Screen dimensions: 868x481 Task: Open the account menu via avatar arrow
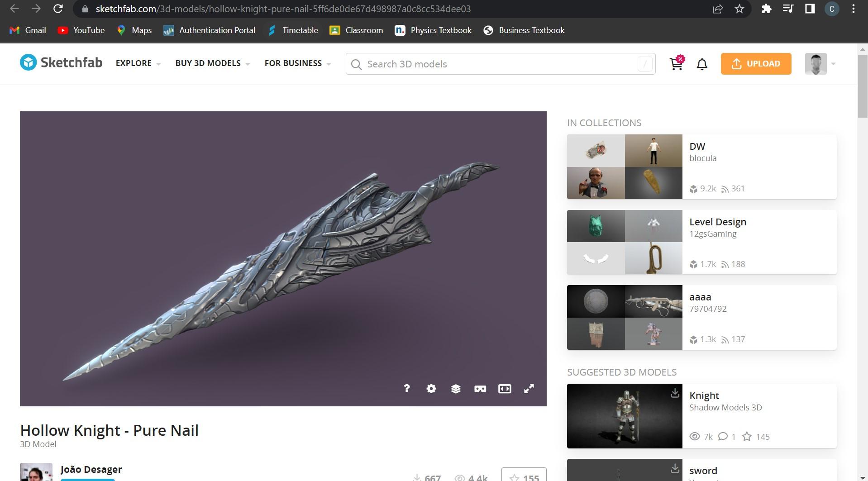pyautogui.click(x=834, y=64)
